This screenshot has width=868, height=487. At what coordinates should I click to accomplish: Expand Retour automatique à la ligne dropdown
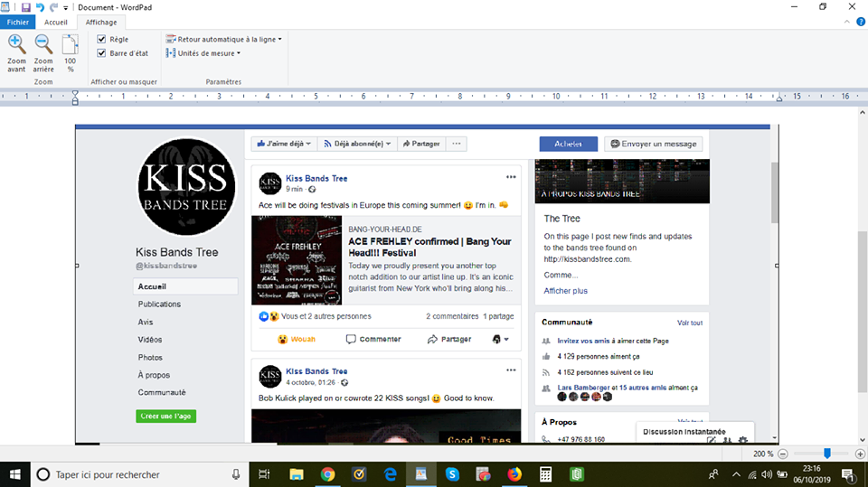(223, 40)
